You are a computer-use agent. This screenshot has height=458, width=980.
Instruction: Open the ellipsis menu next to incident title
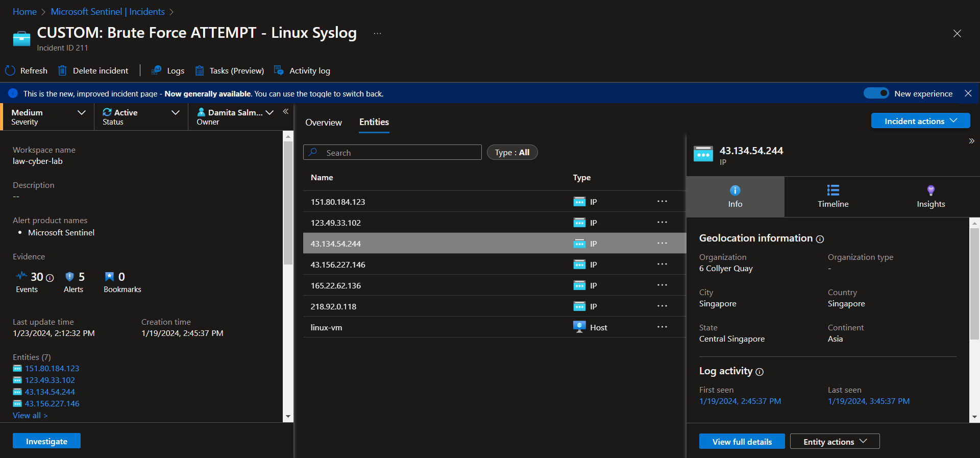[377, 33]
